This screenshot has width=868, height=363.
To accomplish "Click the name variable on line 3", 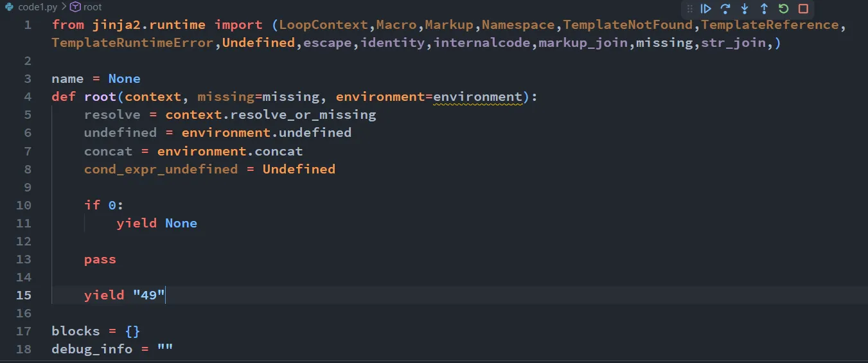I will pos(67,79).
